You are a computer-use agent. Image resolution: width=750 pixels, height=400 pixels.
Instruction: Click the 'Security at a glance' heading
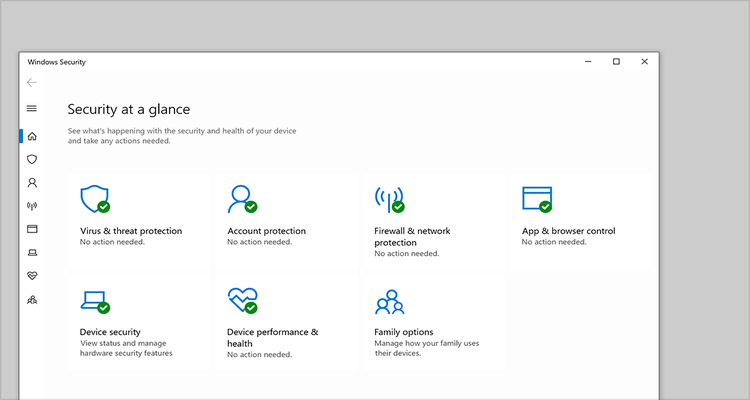tap(129, 110)
